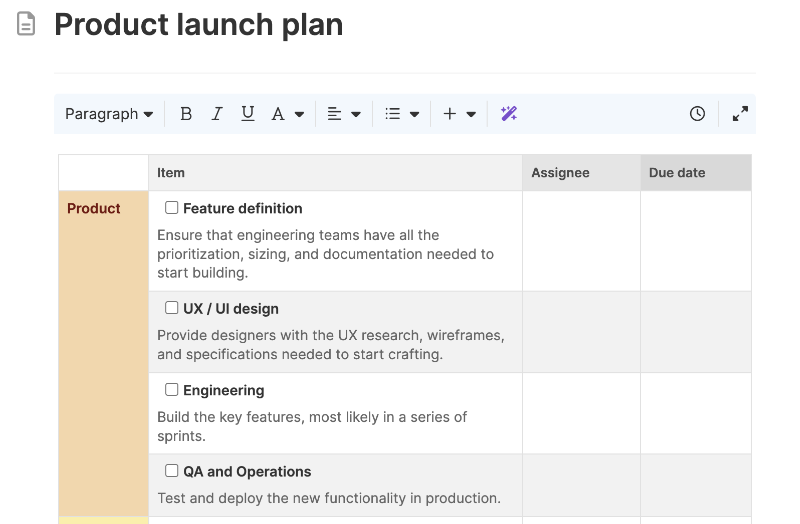The width and height of the screenshot is (800, 524).
Task: Check the Feature definition checkbox
Action: tap(172, 208)
